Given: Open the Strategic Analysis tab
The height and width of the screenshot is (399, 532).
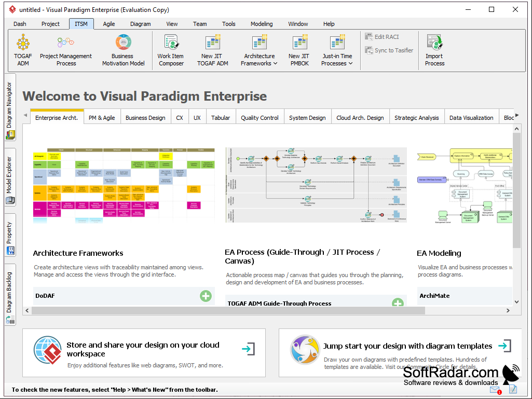Looking at the screenshot, I should (x=416, y=118).
